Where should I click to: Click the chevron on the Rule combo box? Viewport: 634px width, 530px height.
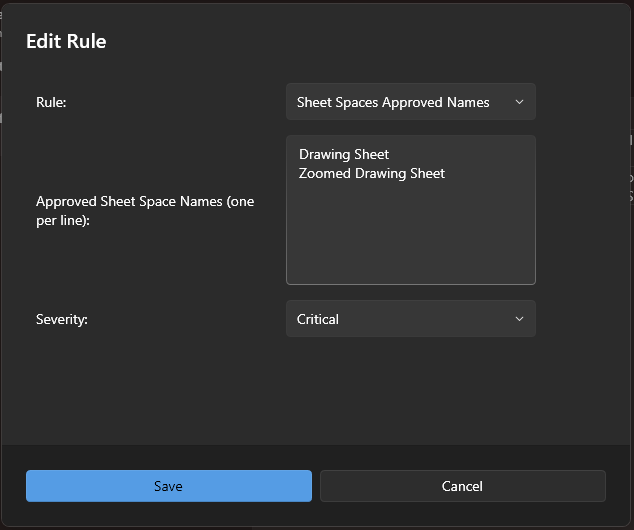coord(519,102)
